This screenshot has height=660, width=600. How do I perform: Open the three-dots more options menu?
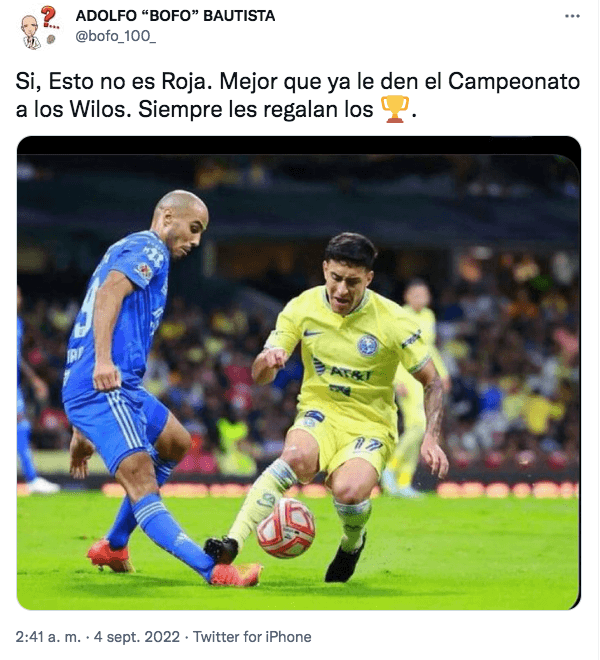[572, 16]
